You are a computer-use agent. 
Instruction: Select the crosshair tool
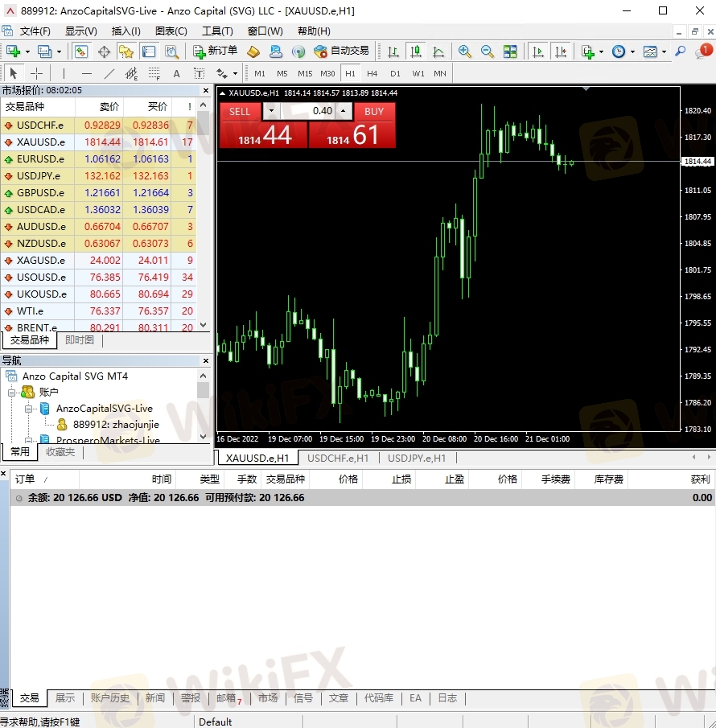36,73
